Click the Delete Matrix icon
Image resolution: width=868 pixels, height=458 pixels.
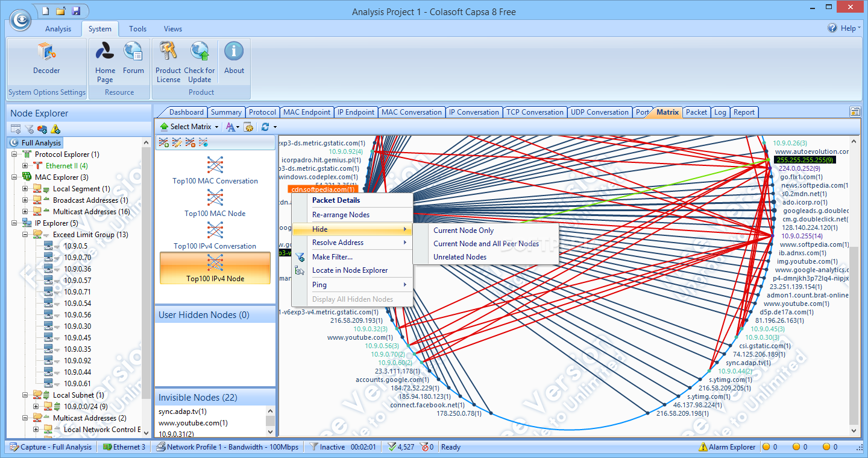189,142
